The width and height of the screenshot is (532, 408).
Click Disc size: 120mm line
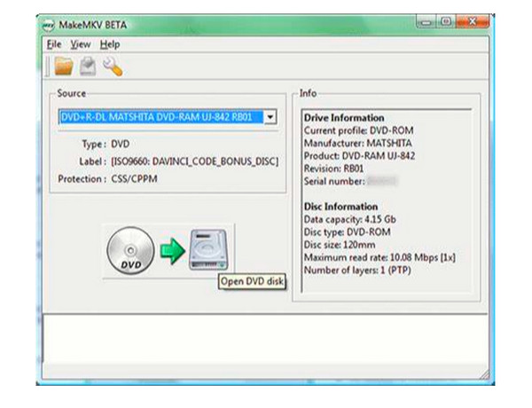[340, 245]
